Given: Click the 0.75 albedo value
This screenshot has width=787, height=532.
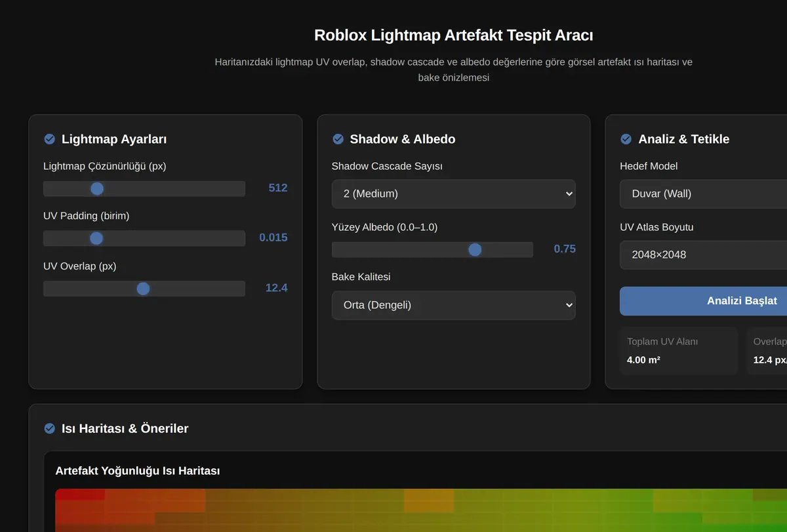Looking at the screenshot, I should tap(565, 249).
